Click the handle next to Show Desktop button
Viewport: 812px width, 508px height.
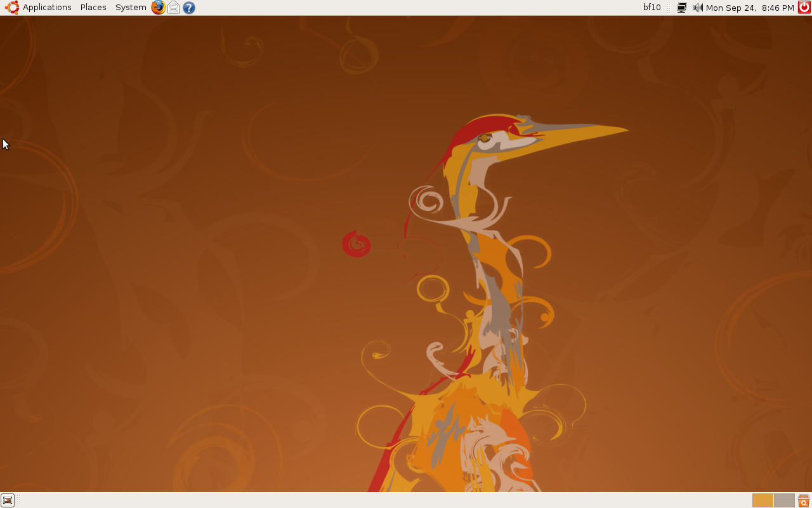coord(18,500)
